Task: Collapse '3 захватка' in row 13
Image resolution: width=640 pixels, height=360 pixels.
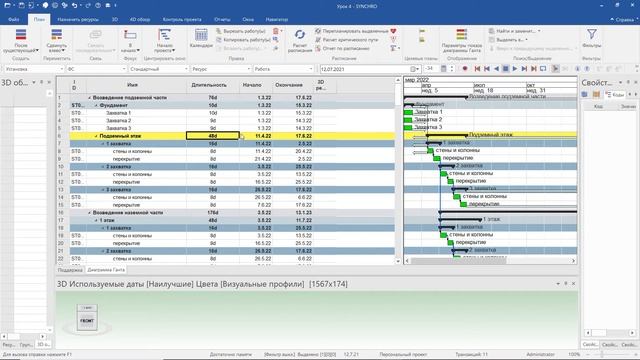Action: click(x=103, y=190)
